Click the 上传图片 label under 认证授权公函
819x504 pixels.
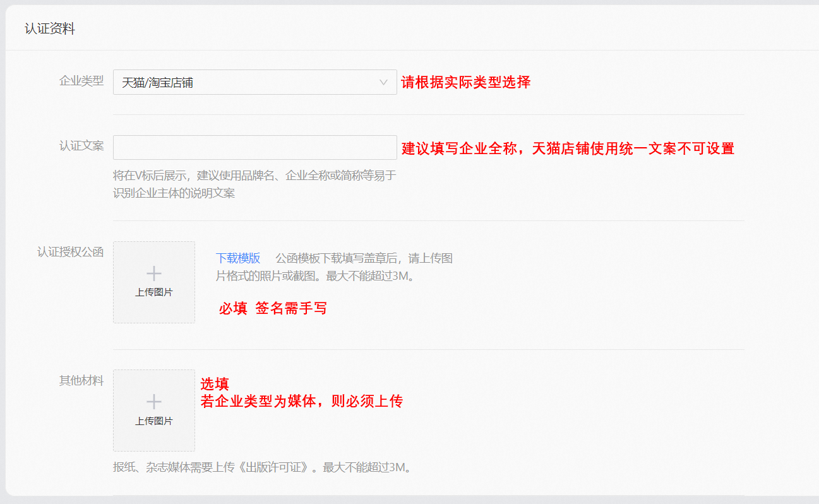[154, 292]
